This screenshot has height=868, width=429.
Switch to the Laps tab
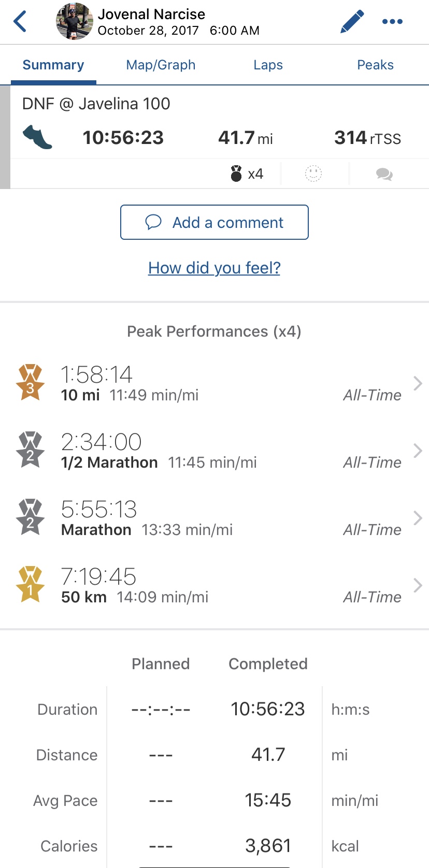tap(268, 65)
